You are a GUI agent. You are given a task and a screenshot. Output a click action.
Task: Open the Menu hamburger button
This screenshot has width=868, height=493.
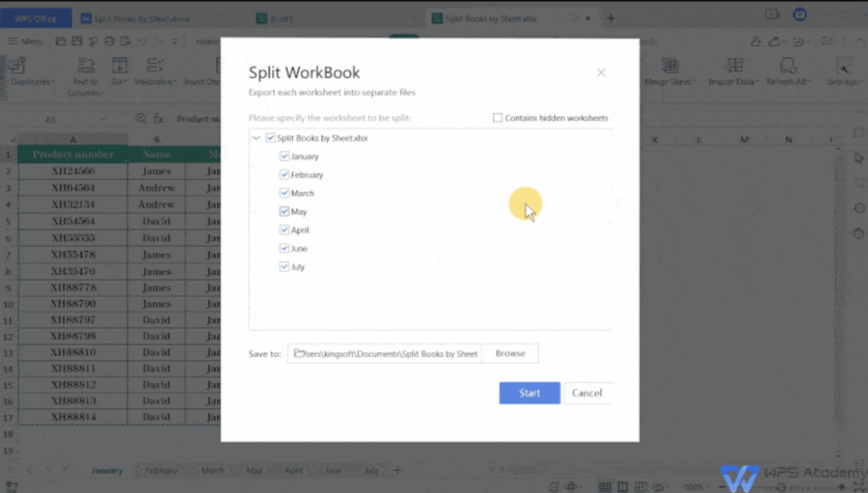coord(25,41)
